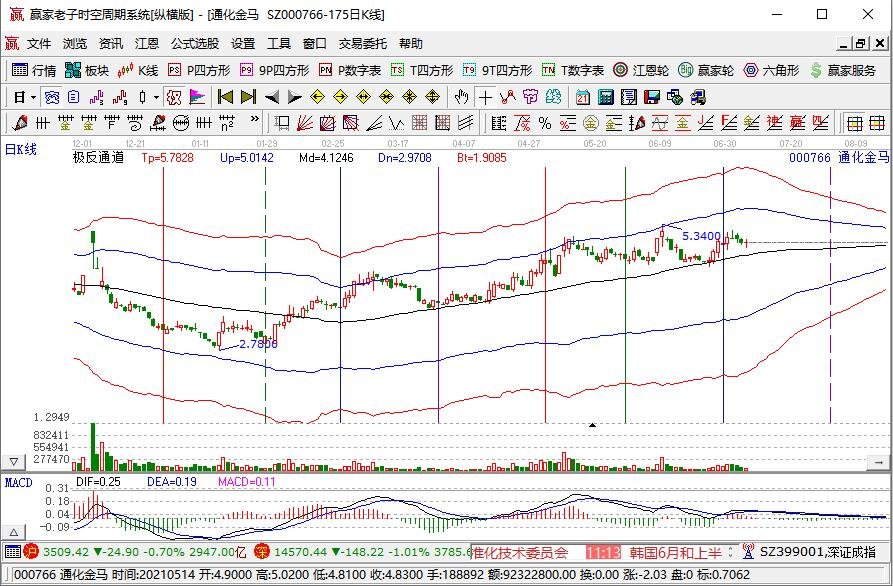The width and height of the screenshot is (893, 586).
Task: Open the candlestick type dropdown arrow
Action: (157, 97)
